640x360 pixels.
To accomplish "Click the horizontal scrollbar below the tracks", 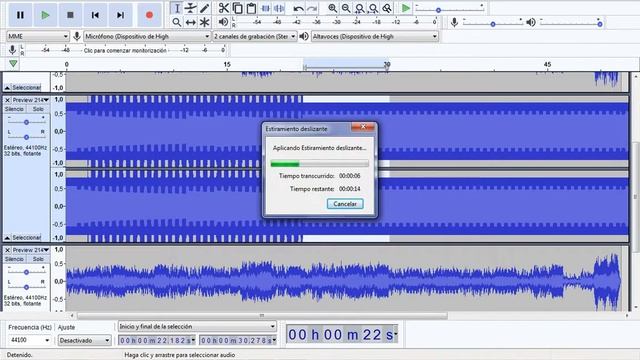I will tap(262, 316).
